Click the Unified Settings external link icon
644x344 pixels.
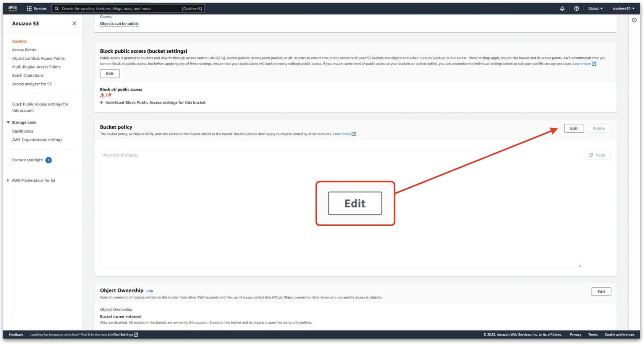pyautogui.click(x=136, y=335)
